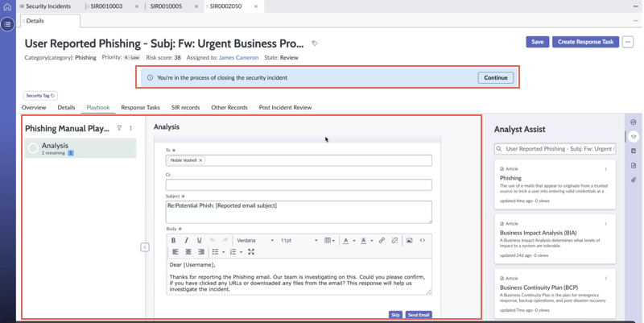Insert a link using the chain icon
This screenshot has height=323, width=644.
click(382, 240)
